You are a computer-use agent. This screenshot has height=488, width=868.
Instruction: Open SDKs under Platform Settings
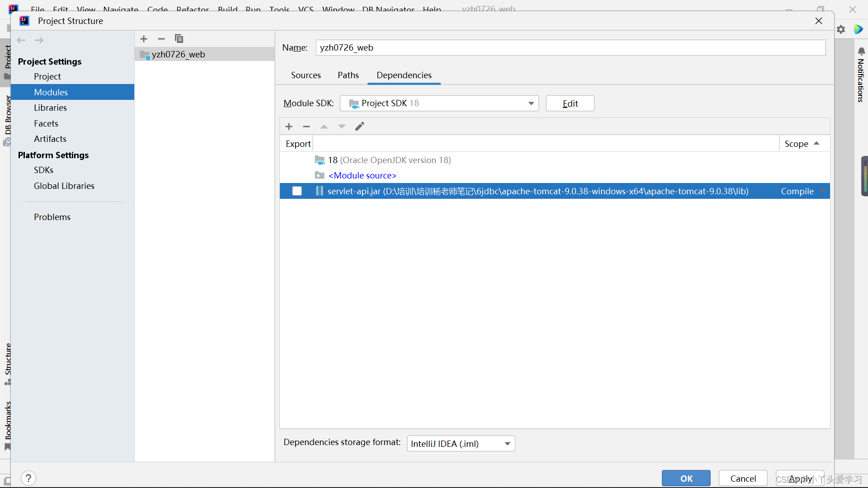pyautogui.click(x=44, y=170)
